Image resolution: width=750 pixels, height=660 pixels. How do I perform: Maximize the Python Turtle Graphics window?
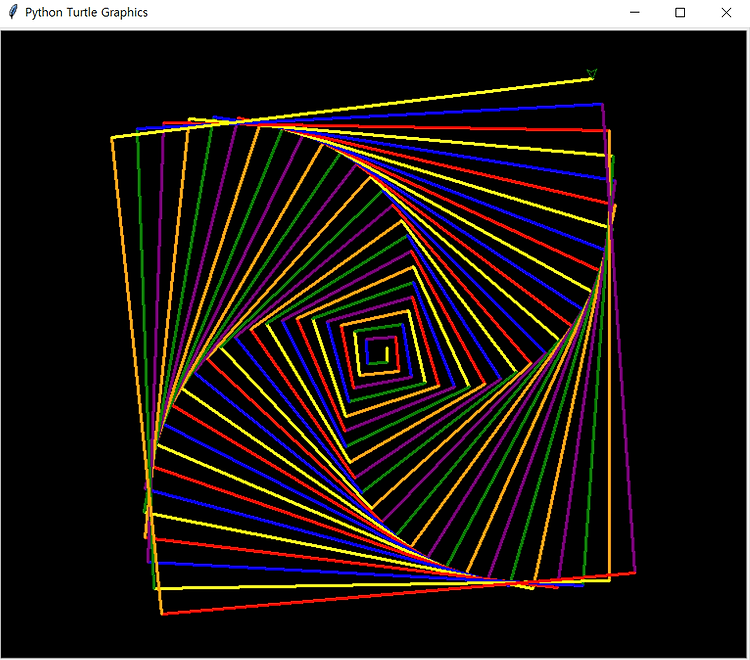680,12
